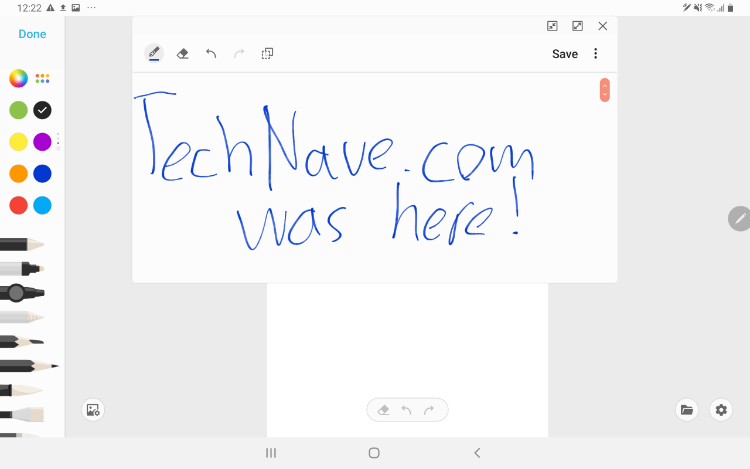Open the color wheel picker
The width and height of the screenshot is (750, 469).
tap(18, 78)
